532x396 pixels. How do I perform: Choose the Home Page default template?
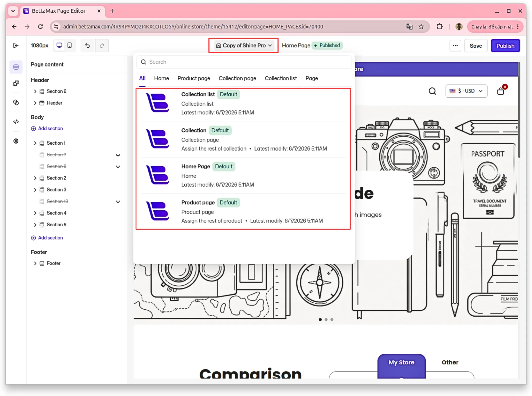[243, 176]
